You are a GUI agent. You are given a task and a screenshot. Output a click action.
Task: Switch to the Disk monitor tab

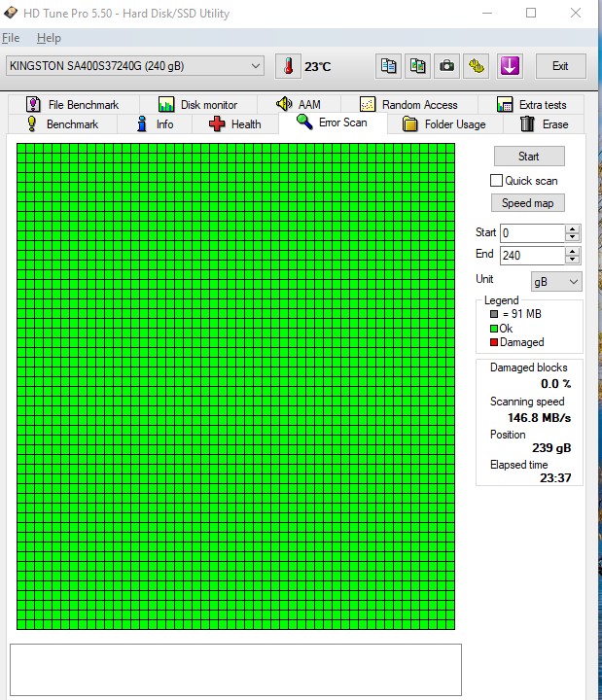197,104
